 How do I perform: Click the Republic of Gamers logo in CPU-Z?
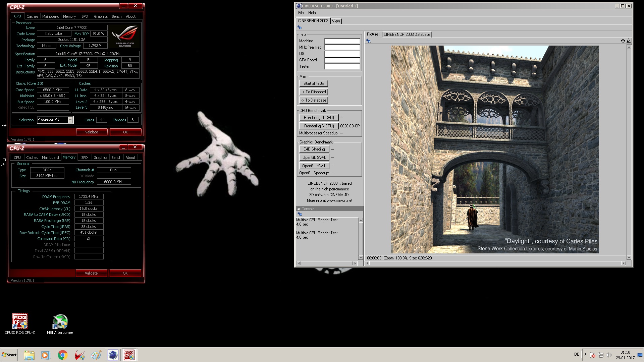(125, 36)
